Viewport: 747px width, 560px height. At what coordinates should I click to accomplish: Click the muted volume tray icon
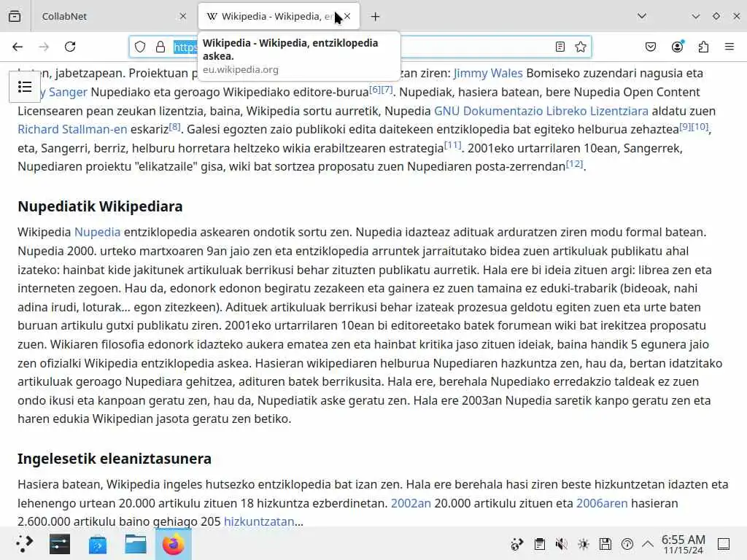click(x=561, y=544)
